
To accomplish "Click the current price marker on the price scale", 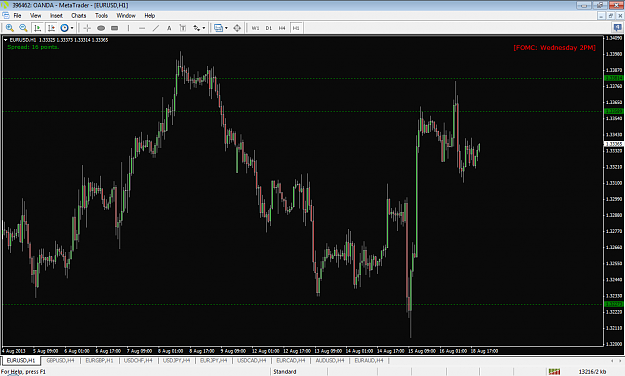I will point(614,144).
